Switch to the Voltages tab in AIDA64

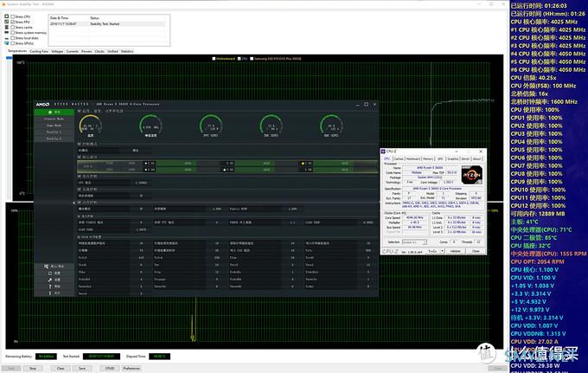(57, 51)
